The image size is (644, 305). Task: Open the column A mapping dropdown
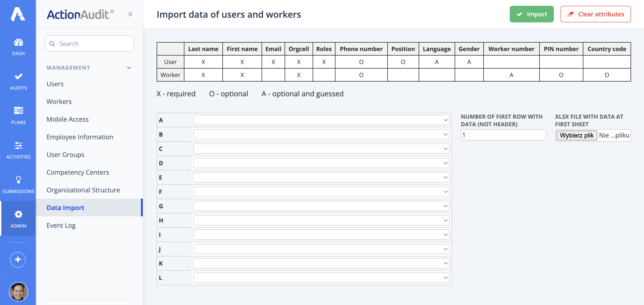(x=321, y=120)
